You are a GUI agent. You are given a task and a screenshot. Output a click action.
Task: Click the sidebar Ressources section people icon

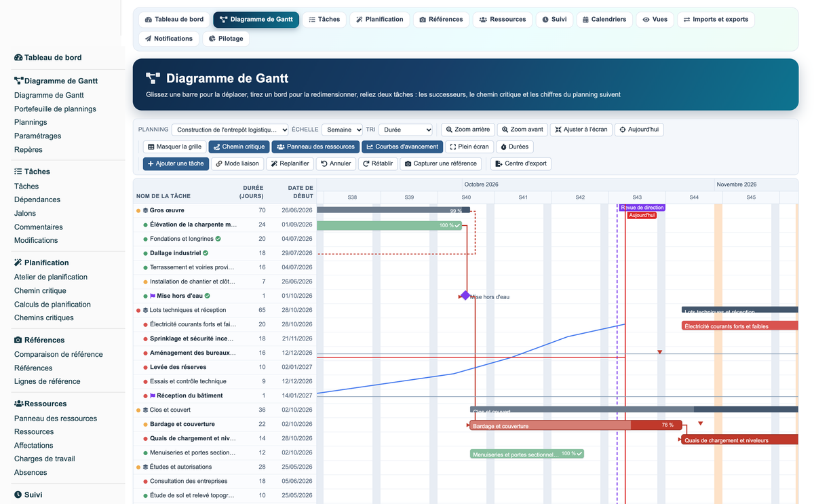coord(18,404)
